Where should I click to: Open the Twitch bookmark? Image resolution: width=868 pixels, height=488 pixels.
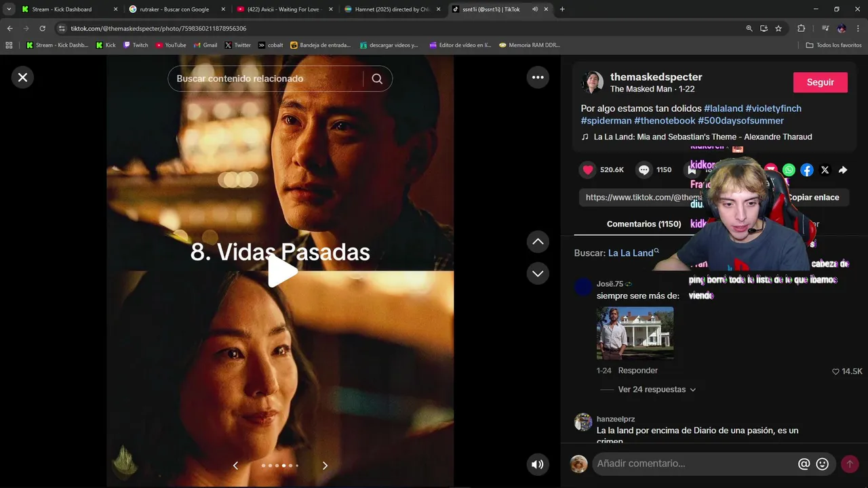[x=136, y=45]
